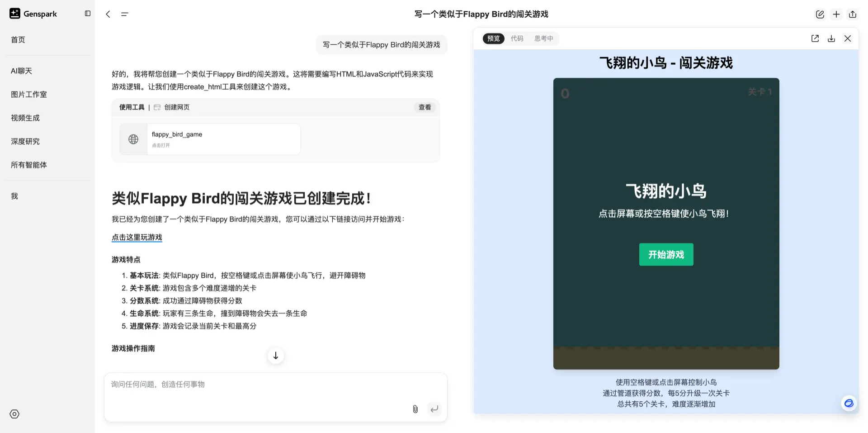Open 视频生成 from the sidebar

(25, 118)
